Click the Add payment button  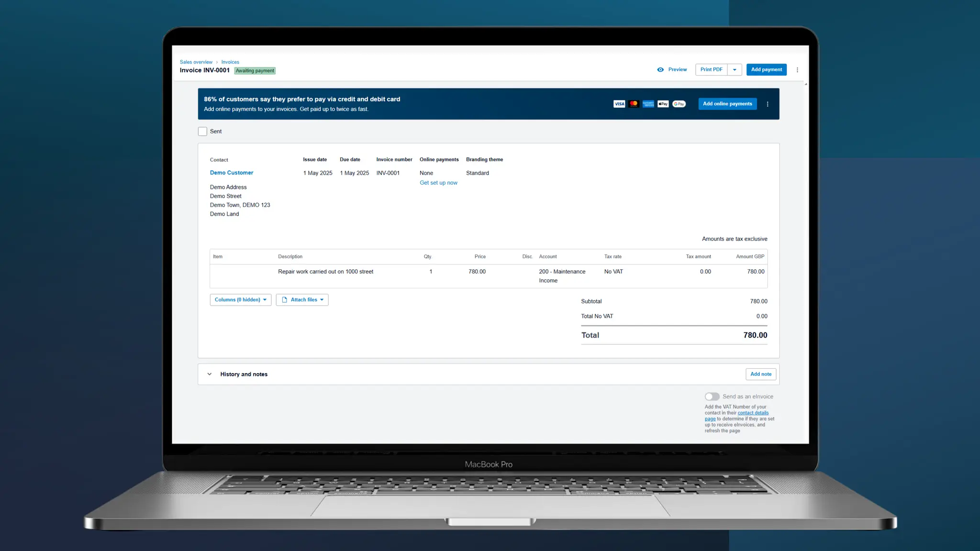tap(766, 70)
